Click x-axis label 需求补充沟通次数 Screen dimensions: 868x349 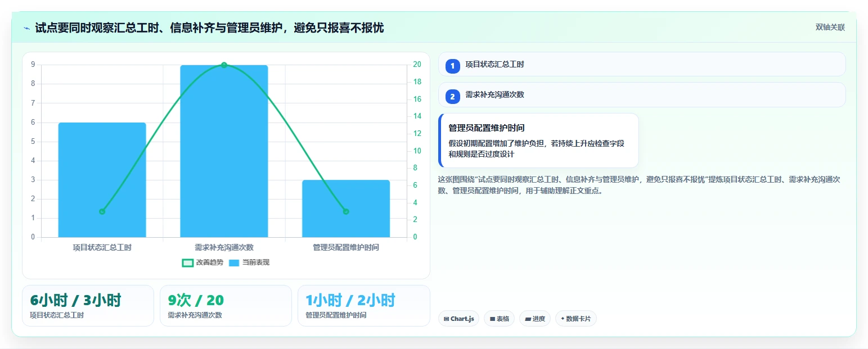point(224,247)
